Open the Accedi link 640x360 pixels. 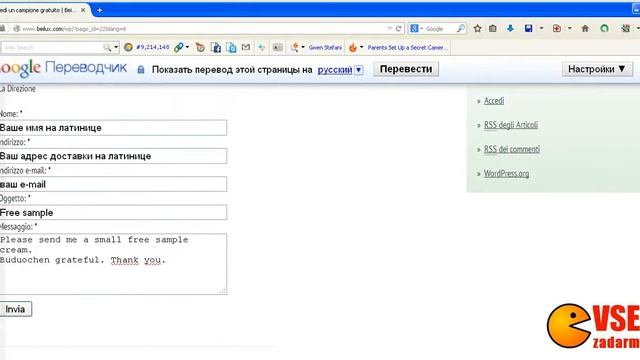(494, 101)
